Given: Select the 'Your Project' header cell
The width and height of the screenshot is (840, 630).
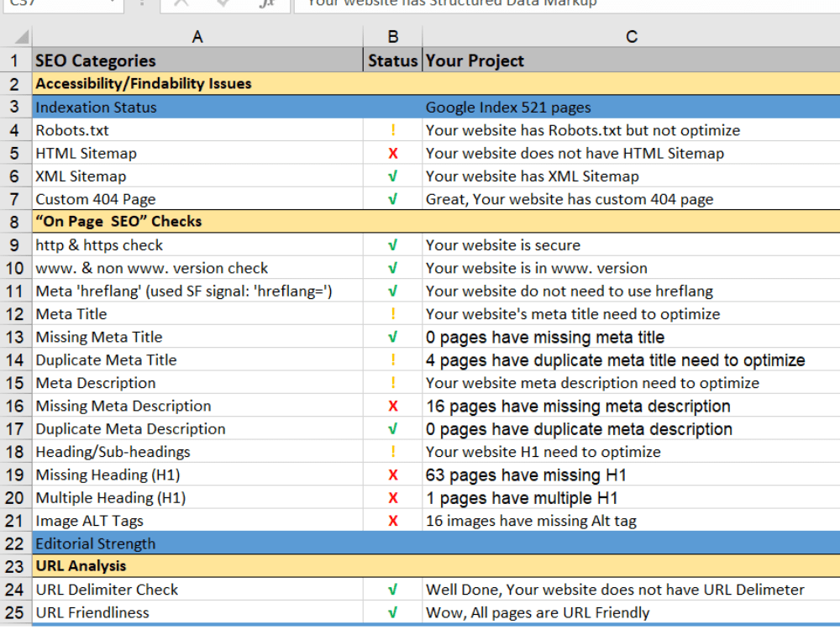Looking at the screenshot, I should 631,60.
